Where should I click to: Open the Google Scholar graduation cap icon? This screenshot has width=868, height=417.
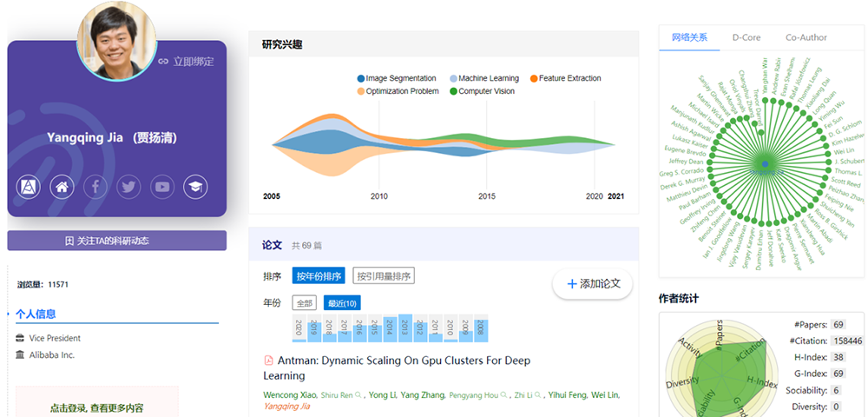tap(196, 186)
